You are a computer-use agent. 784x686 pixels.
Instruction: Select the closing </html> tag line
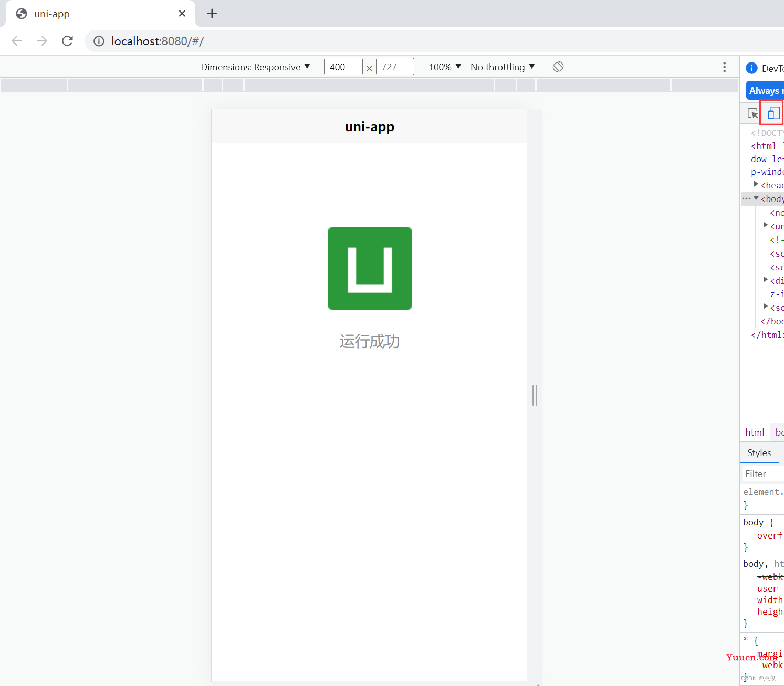coord(767,335)
